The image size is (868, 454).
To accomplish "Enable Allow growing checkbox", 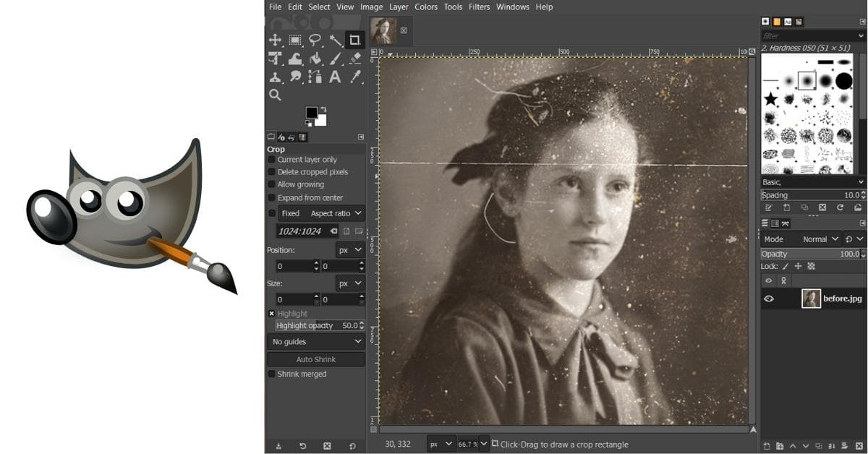I will click(x=272, y=184).
